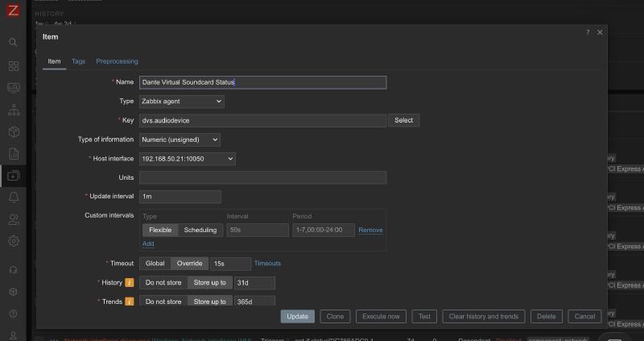Screen dimensions: 644x341
Task: Click the Clone button
Action: [x=335, y=316]
